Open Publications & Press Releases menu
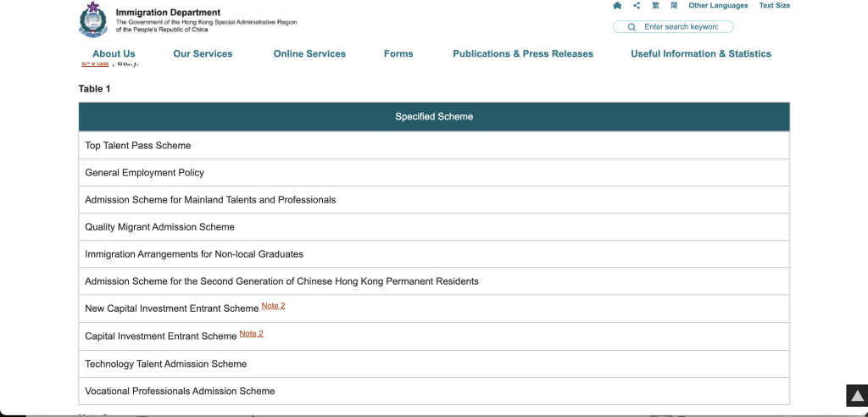The width and height of the screenshot is (868, 417). (523, 53)
